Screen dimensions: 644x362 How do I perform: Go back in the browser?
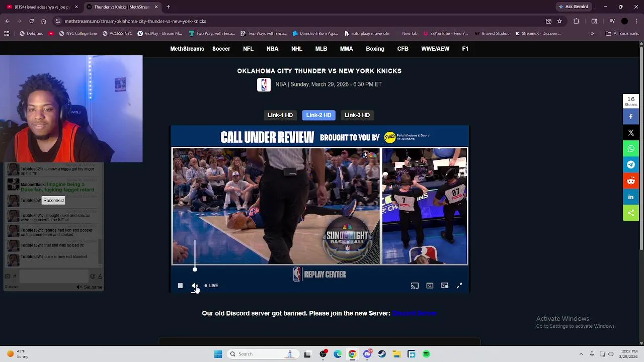click(x=7, y=21)
